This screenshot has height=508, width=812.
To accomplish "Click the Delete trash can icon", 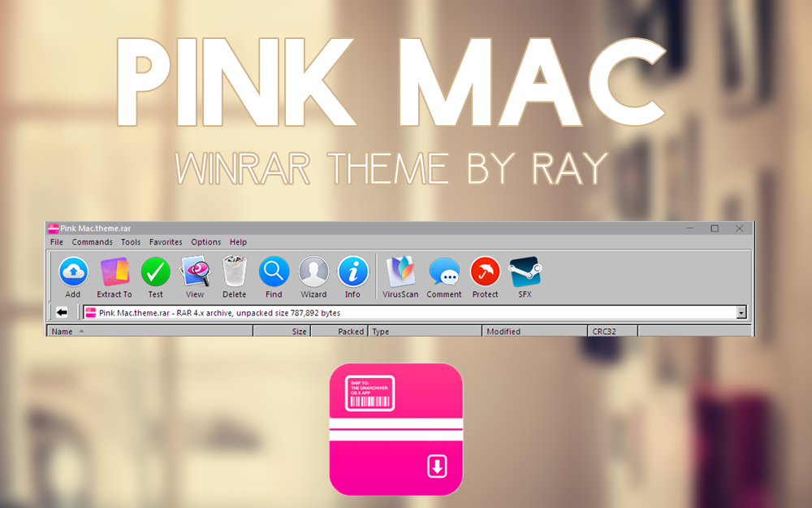I will coord(234,271).
